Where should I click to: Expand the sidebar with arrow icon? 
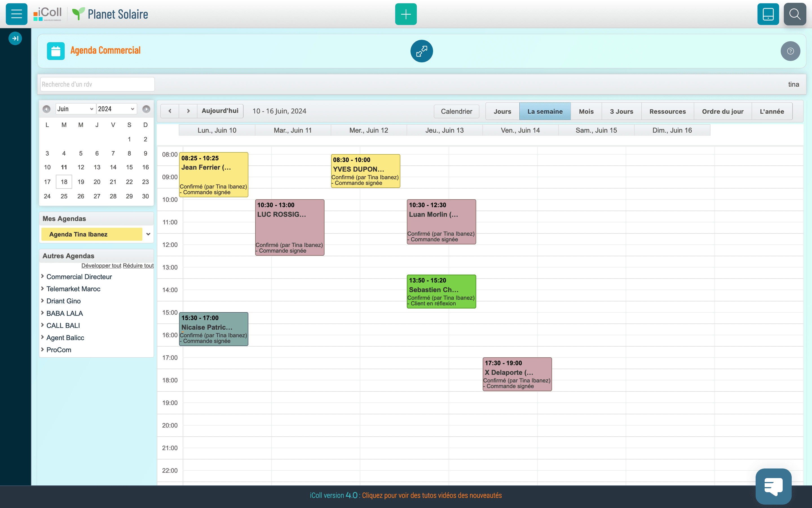click(15, 38)
